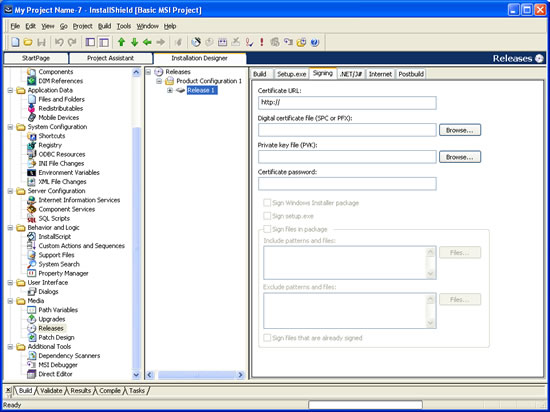Open the Internet Information Services view
Image resolution: width=550 pixels, height=412 pixels.
coord(79,200)
